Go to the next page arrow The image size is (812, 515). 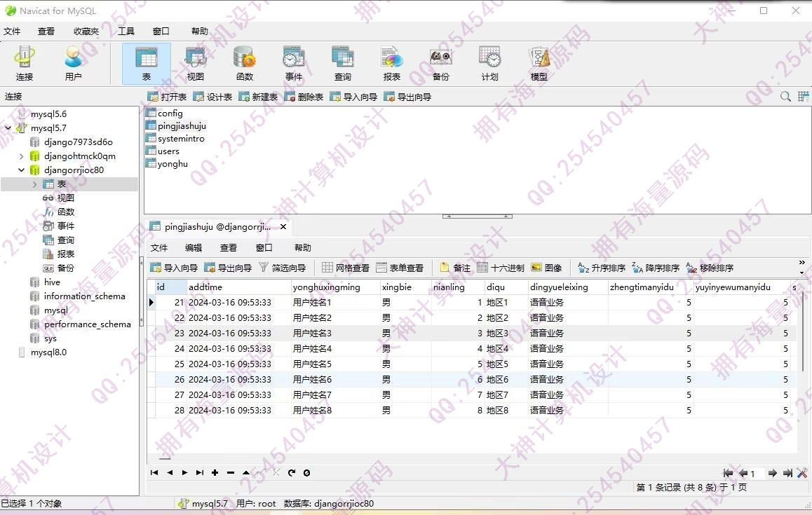click(773, 473)
